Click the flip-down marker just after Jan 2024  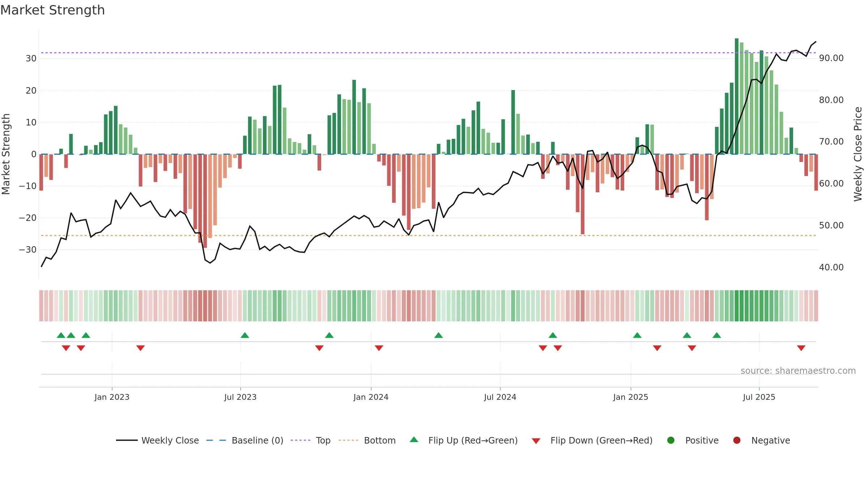[379, 348]
